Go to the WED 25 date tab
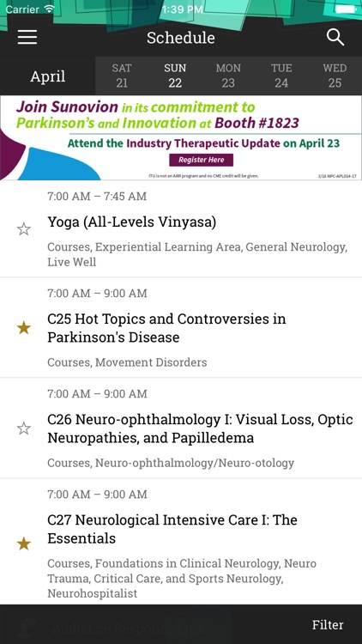 point(335,76)
